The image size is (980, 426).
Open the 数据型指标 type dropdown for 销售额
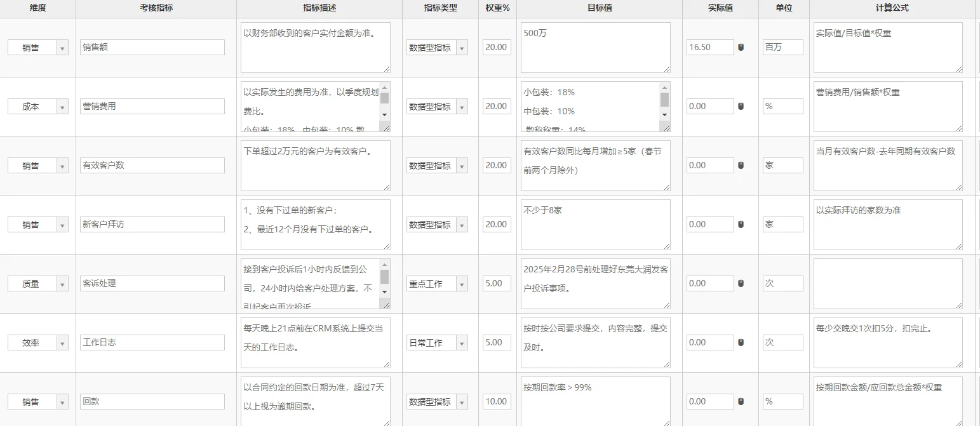coord(462,47)
